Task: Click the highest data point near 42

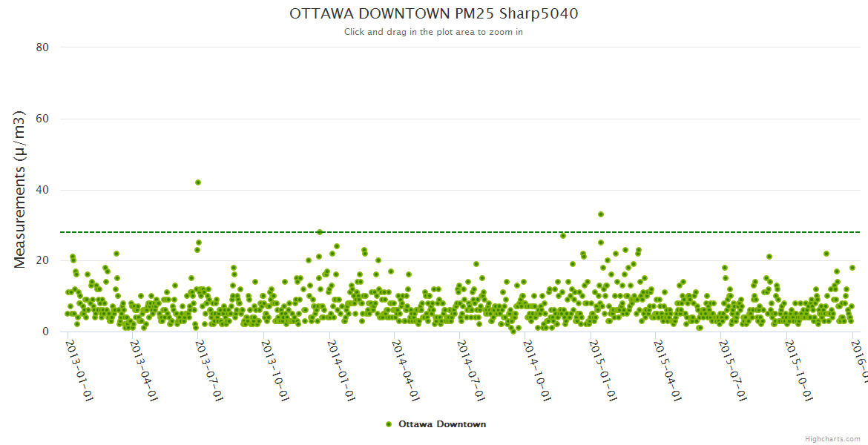Action: click(x=198, y=182)
